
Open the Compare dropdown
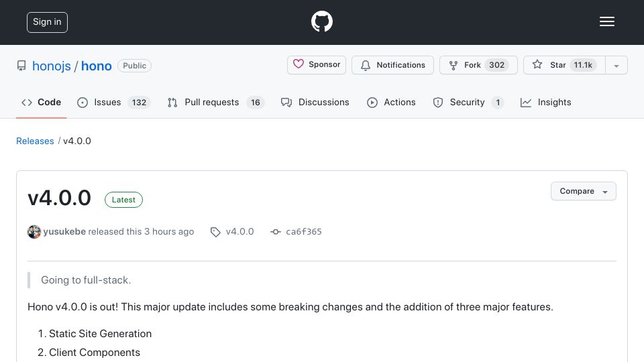[583, 191]
